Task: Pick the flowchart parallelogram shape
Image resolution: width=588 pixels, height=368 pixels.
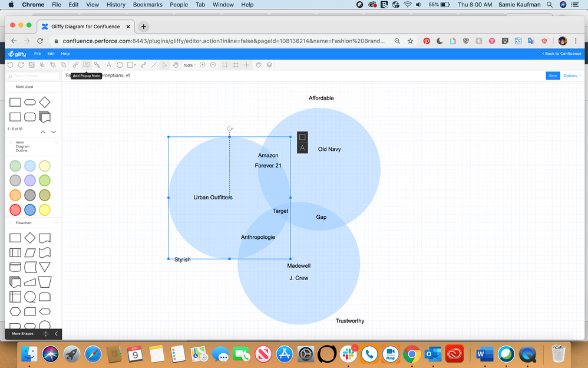Action: click(30, 252)
